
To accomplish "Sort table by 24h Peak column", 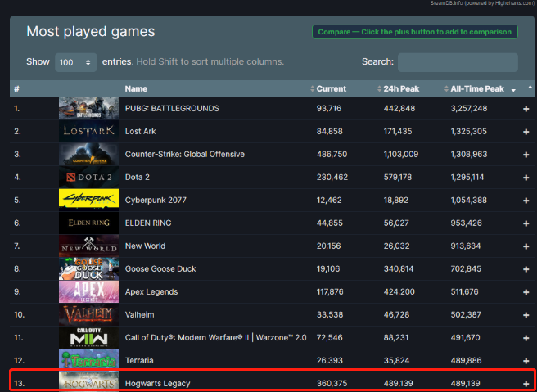I will click(401, 88).
